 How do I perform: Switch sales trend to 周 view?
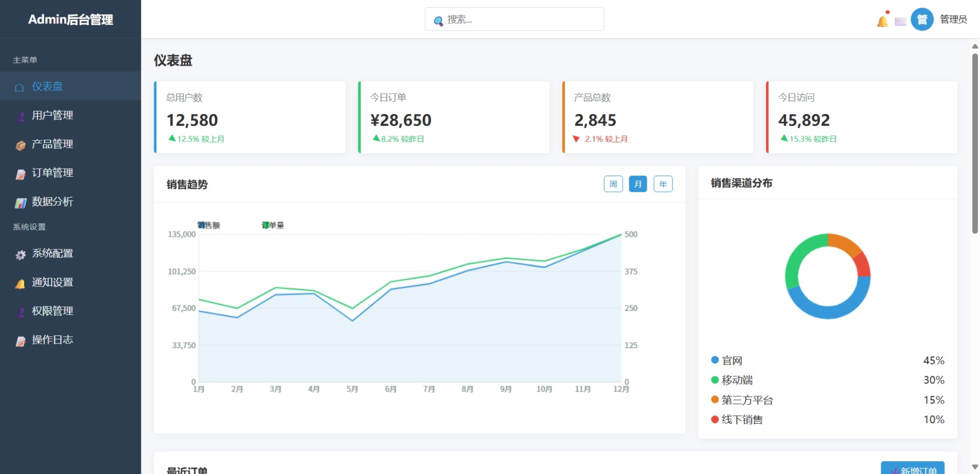pos(613,184)
